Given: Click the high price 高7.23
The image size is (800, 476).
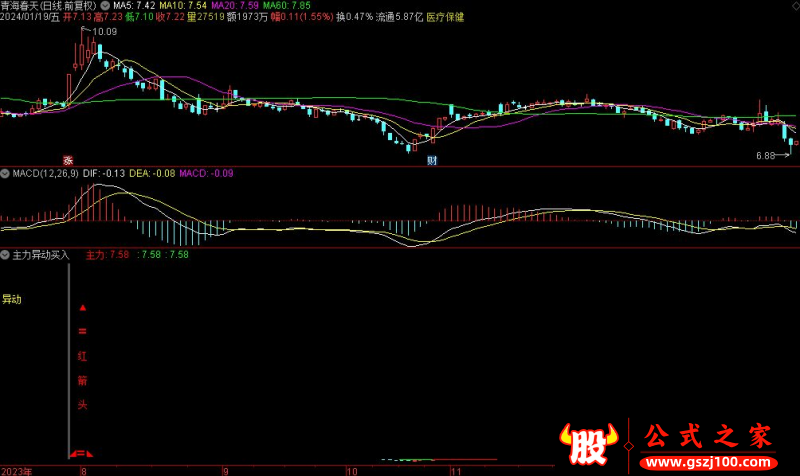Looking at the screenshot, I should (x=108, y=17).
